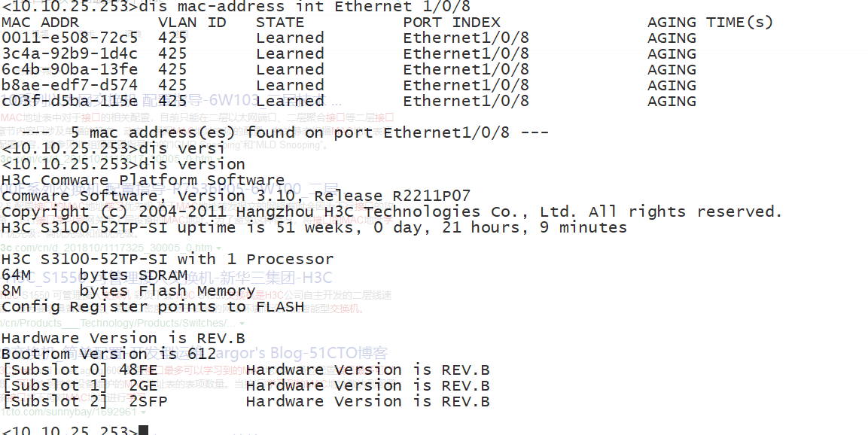Click the "VLAN ID" column header
The width and height of the screenshot is (868, 435).
click(x=192, y=22)
